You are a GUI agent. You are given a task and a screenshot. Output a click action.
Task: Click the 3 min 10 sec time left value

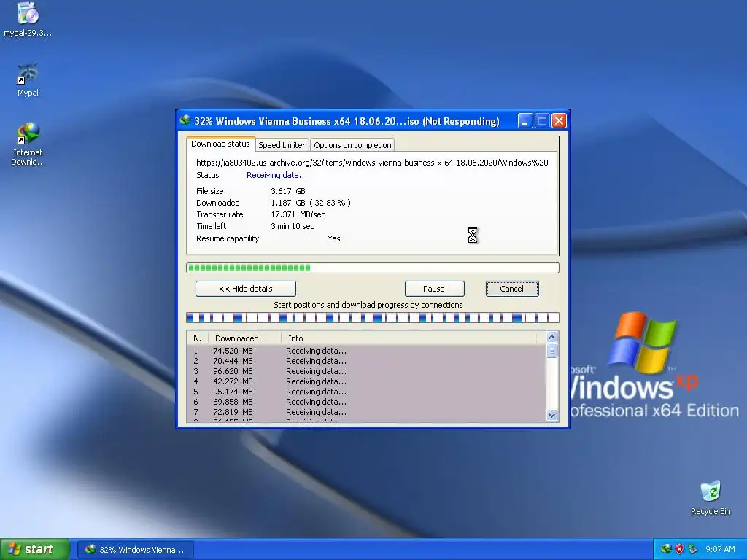[293, 226]
